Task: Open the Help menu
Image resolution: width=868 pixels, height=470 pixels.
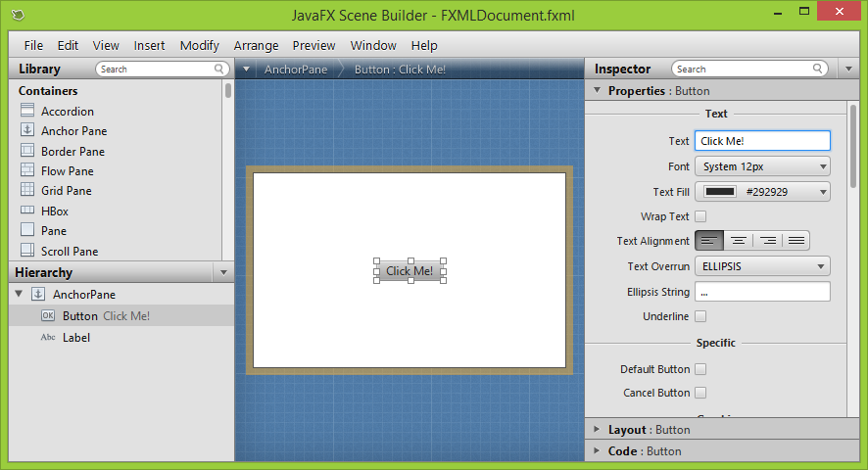Action: [x=424, y=45]
